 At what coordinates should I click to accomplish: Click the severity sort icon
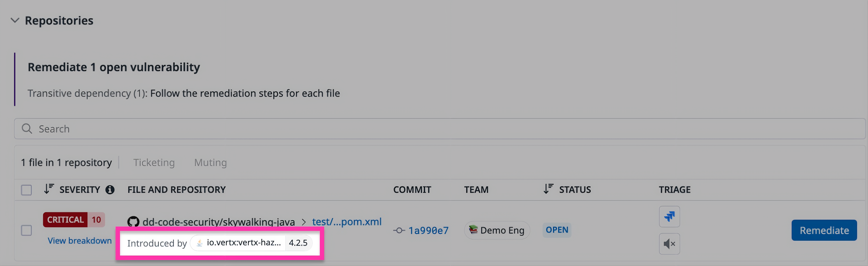click(49, 189)
